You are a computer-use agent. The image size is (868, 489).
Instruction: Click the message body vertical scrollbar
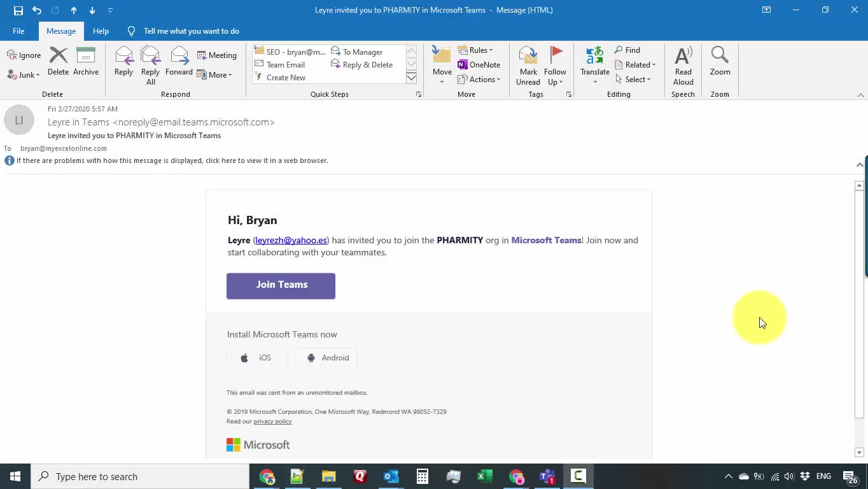[x=859, y=306]
